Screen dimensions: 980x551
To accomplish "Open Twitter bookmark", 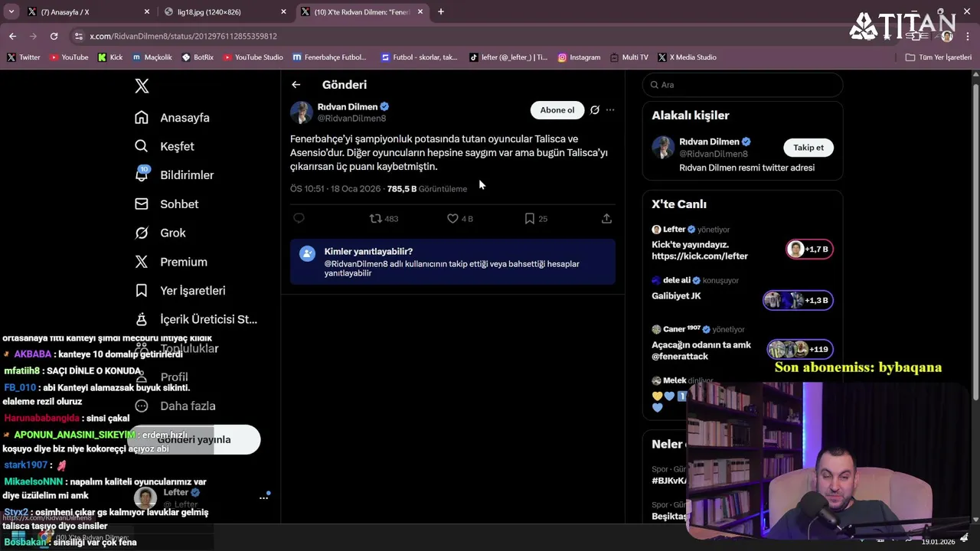I will 24,57.
